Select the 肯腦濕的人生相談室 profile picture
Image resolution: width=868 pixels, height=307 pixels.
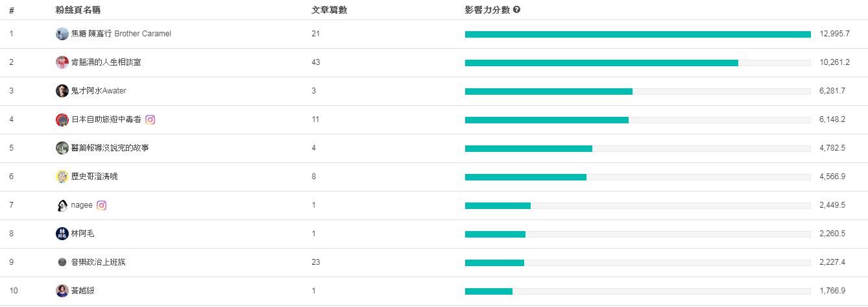pyautogui.click(x=62, y=62)
